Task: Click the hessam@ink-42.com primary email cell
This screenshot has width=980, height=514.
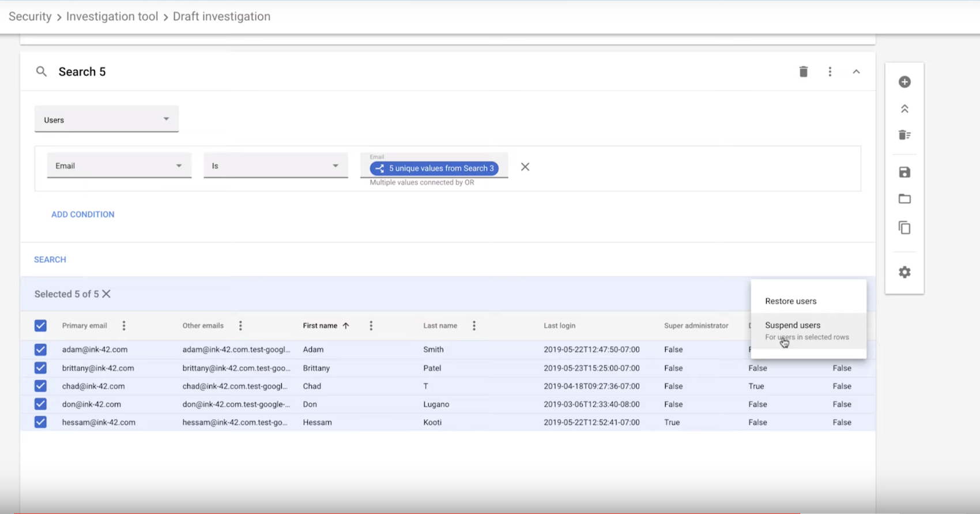Action: (x=99, y=422)
